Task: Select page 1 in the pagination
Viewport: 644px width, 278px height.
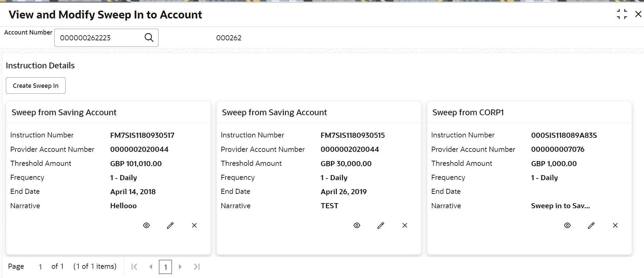Action: coord(165,267)
